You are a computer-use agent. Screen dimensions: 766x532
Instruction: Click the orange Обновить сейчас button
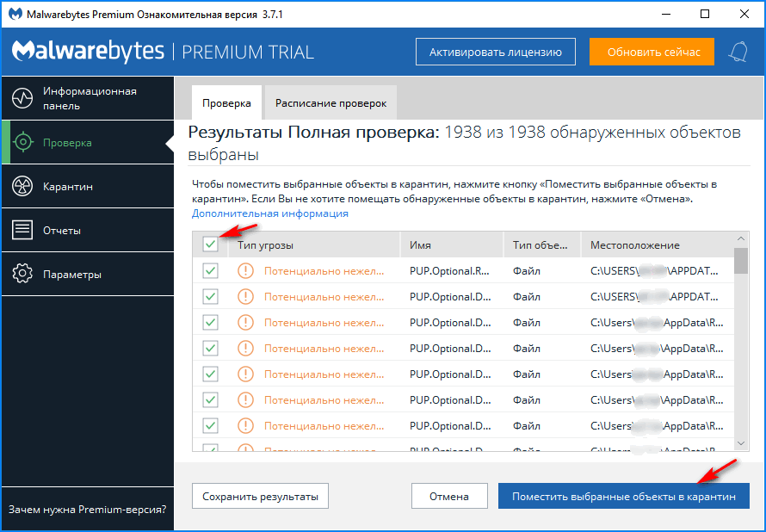[x=653, y=52]
